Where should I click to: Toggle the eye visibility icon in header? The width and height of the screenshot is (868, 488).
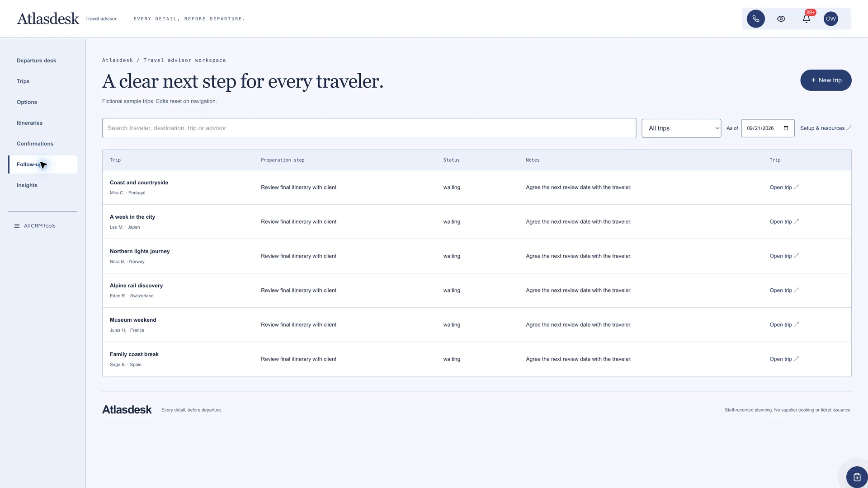point(781,19)
